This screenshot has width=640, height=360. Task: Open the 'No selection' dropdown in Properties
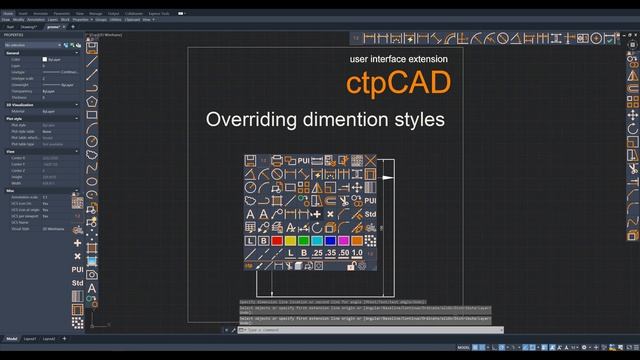click(x=33, y=45)
